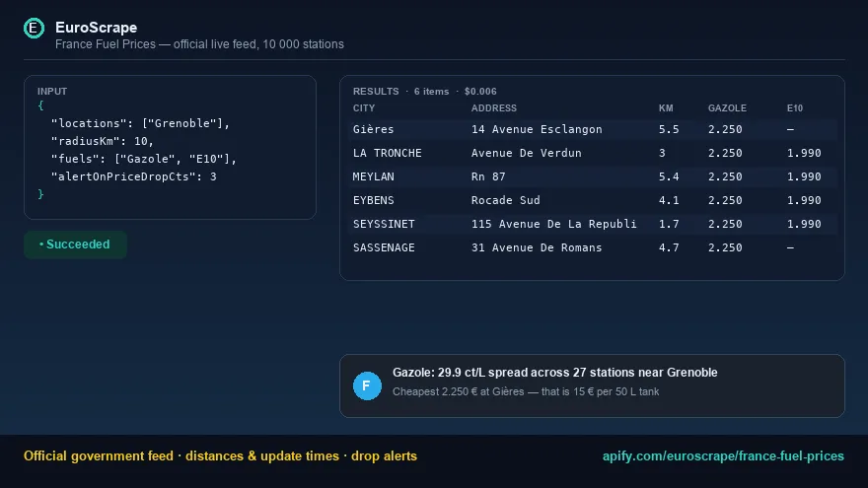
Task: Select the "radiusKm": 10 line
Action: click(x=103, y=141)
